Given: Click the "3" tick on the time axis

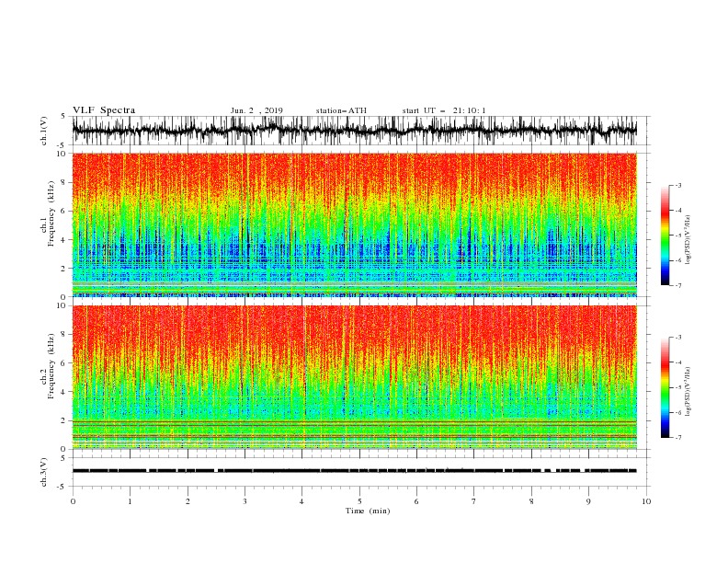Looking at the screenshot, I should pos(245,501).
